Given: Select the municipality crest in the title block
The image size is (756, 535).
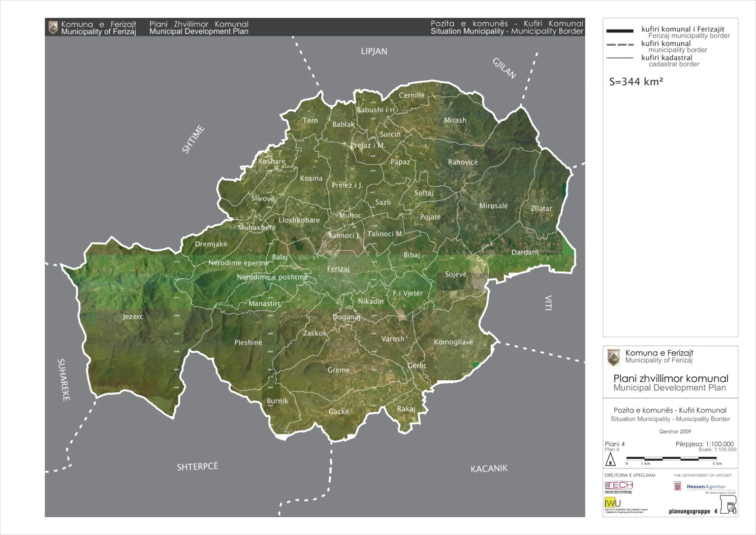Looking at the screenshot, I should tap(613, 357).
